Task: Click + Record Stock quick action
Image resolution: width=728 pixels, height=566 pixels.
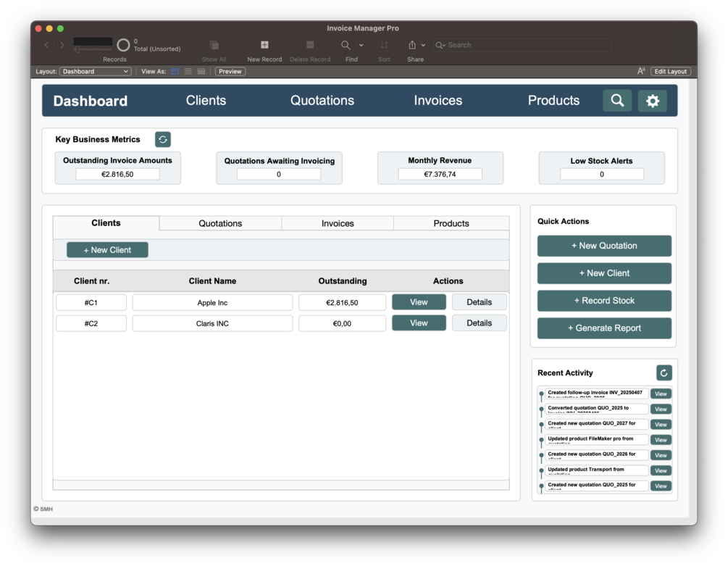Action: (604, 301)
